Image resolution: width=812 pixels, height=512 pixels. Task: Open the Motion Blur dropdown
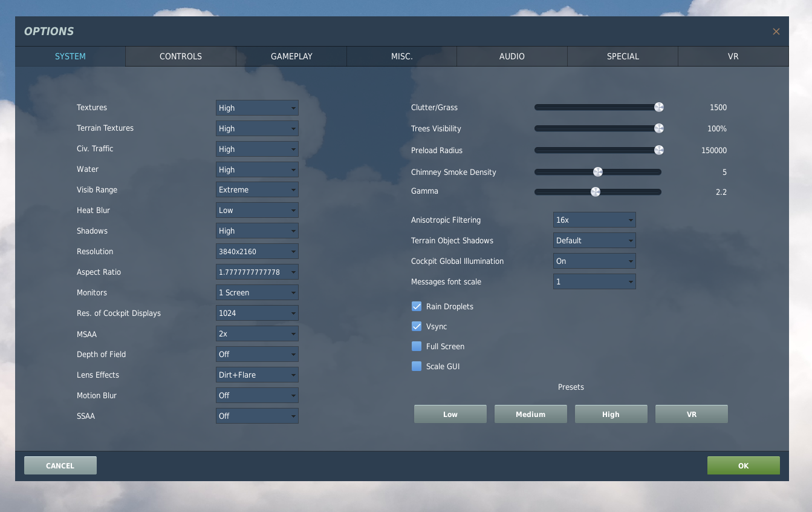257,395
